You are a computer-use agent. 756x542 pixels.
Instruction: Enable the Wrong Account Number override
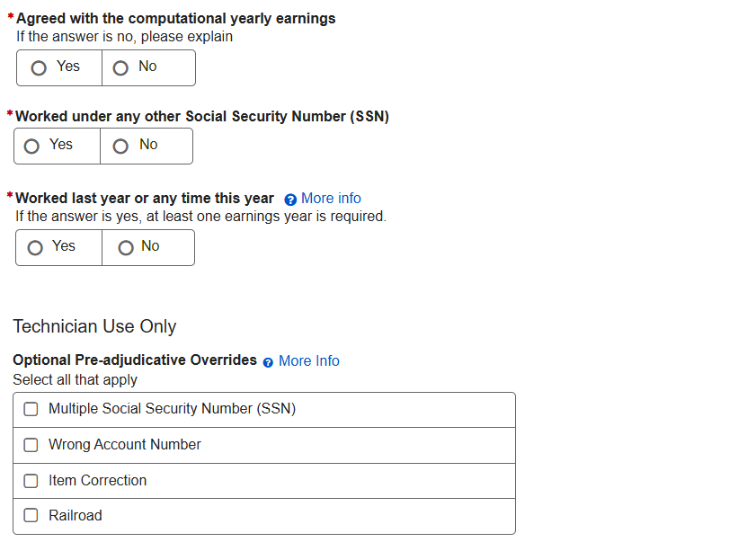pos(31,445)
